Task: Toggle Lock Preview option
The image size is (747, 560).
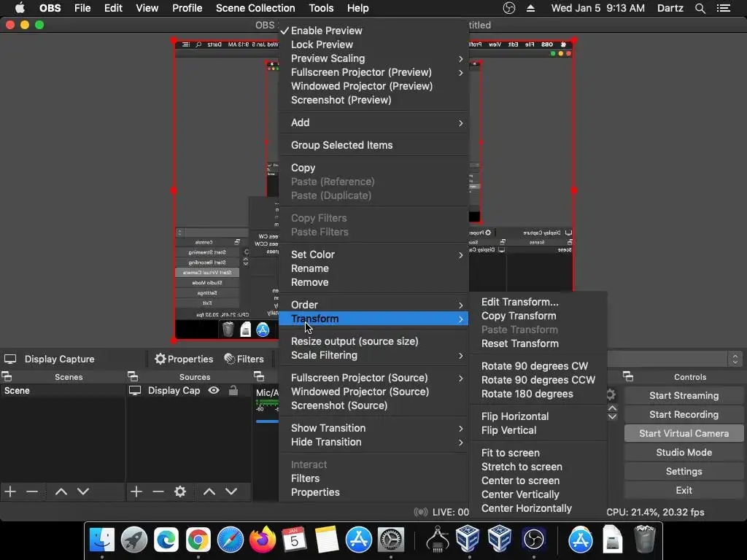Action: [373, 44]
